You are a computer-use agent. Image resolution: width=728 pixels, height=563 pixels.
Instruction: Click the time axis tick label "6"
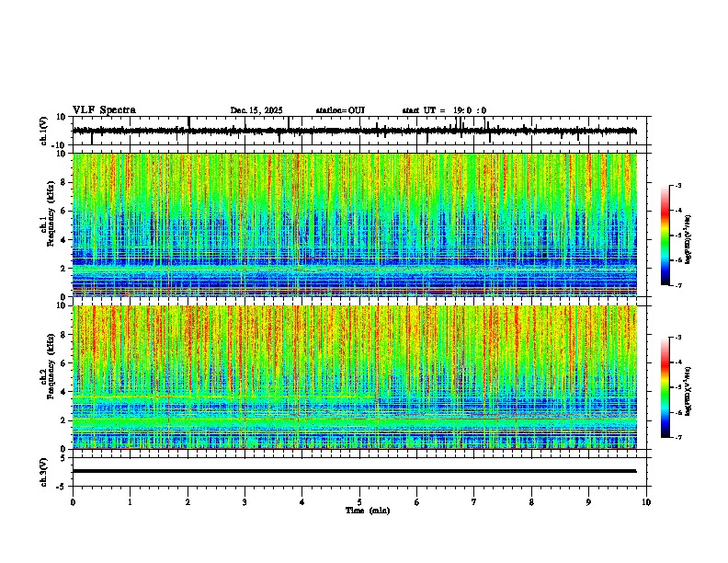pyautogui.click(x=417, y=502)
